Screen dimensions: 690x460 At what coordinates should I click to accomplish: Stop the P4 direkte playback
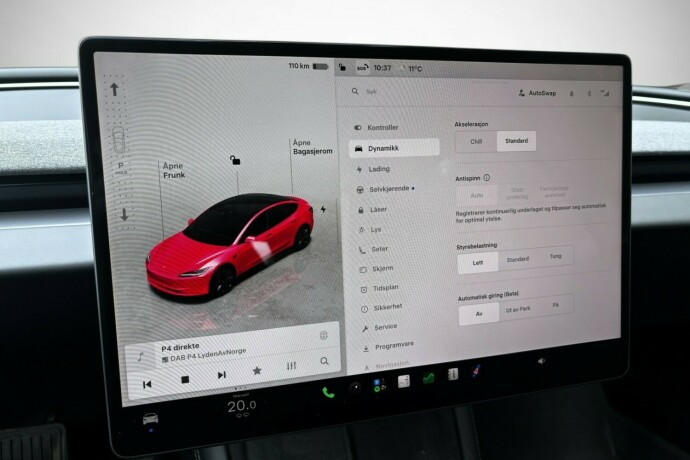(185, 379)
